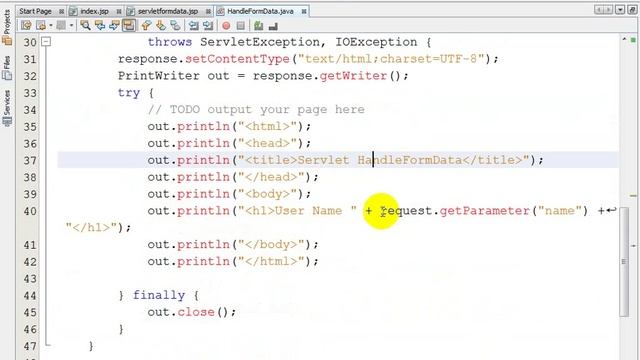
Task: Click the "<body>" string on line 39
Action: [267, 194]
